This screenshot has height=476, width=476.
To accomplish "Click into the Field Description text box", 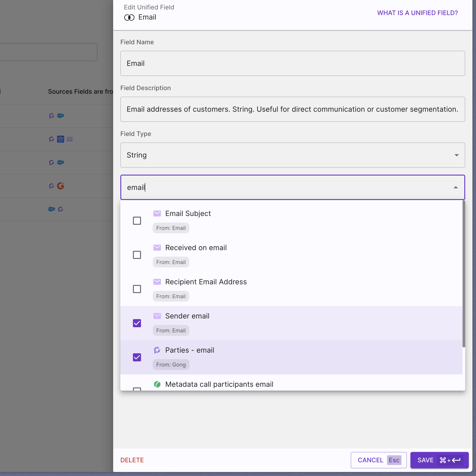I will [x=292, y=109].
